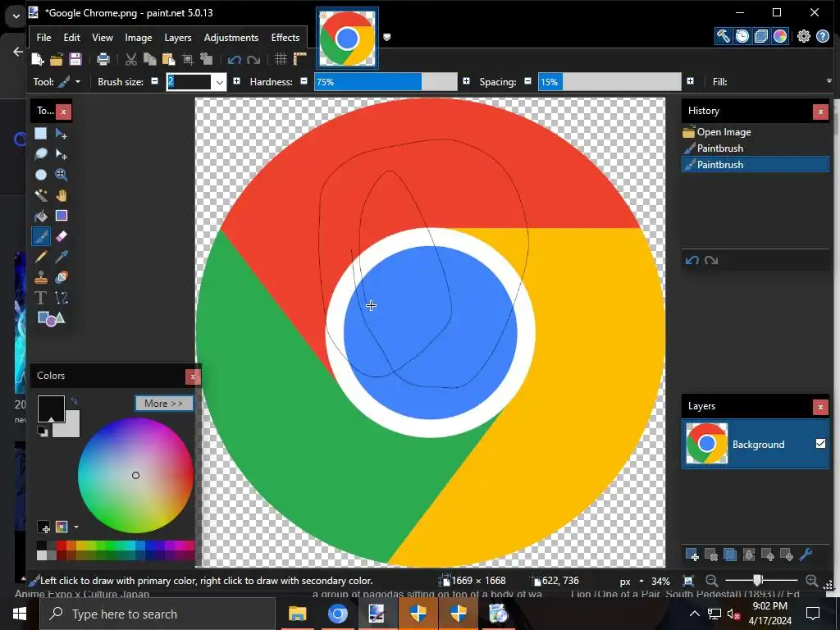The height and width of the screenshot is (630, 840).
Task: Click the Spacing 15% slider bar
Action: click(609, 82)
